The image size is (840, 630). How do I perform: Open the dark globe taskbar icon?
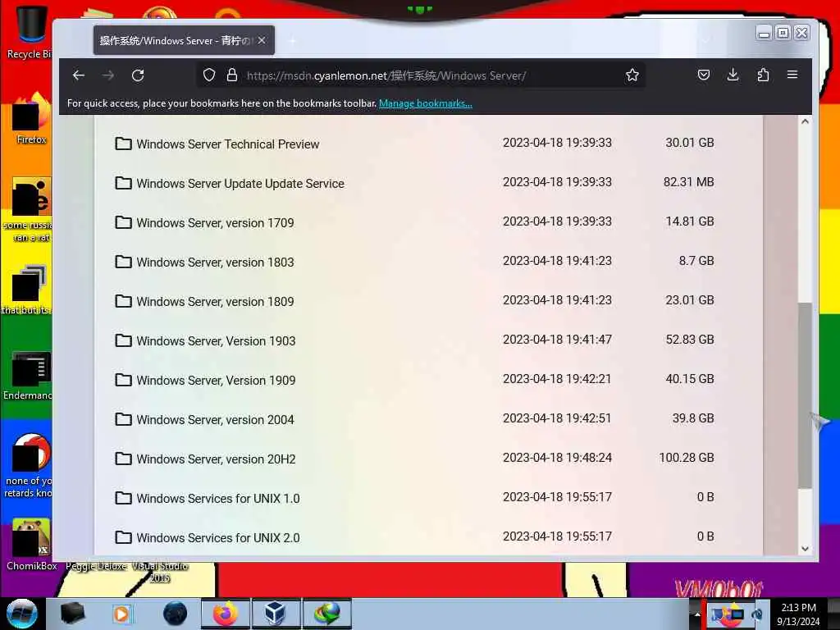pos(176,614)
